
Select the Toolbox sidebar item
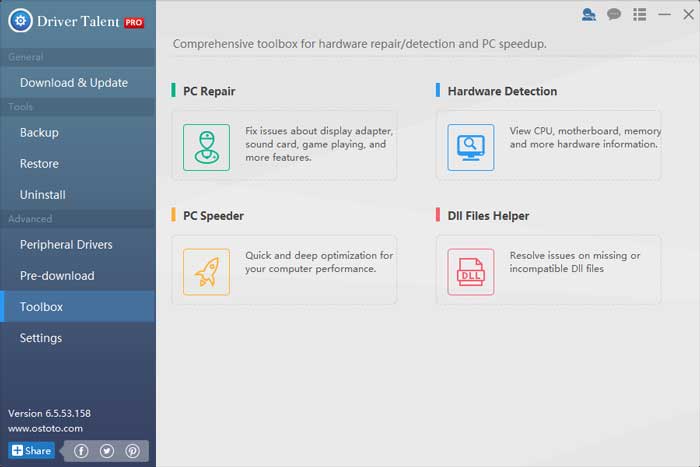click(78, 307)
